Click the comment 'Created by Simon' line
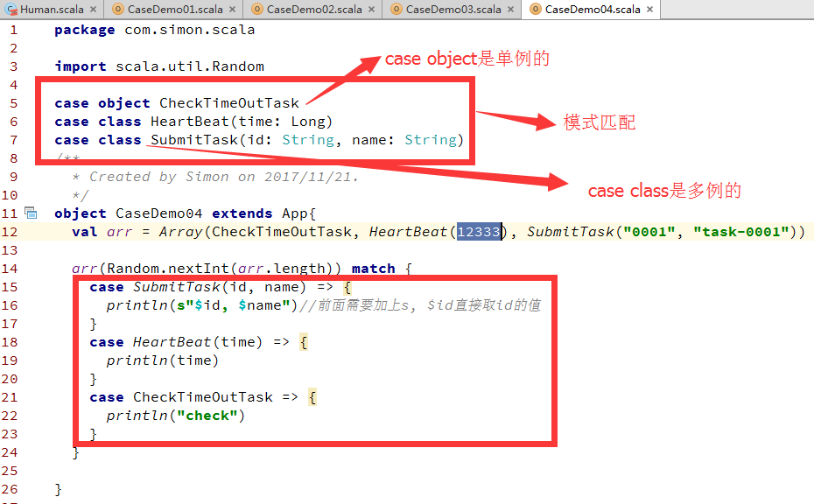This screenshot has width=814, height=504. tap(215, 177)
